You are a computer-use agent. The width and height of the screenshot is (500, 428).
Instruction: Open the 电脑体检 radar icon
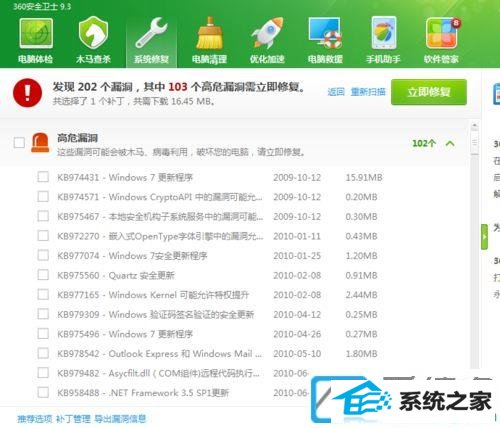click(x=36, y=33)
